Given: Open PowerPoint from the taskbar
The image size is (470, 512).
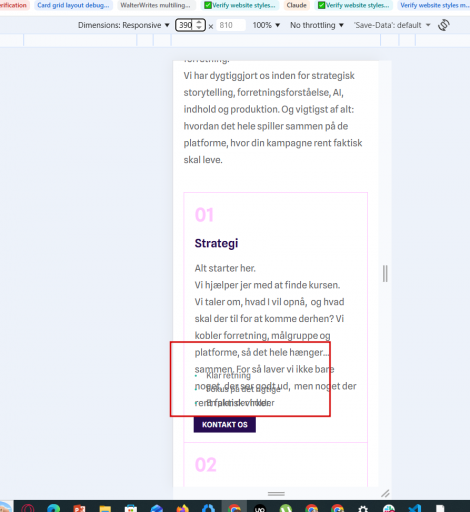Looking at the screenshot, I should point(79,508).
